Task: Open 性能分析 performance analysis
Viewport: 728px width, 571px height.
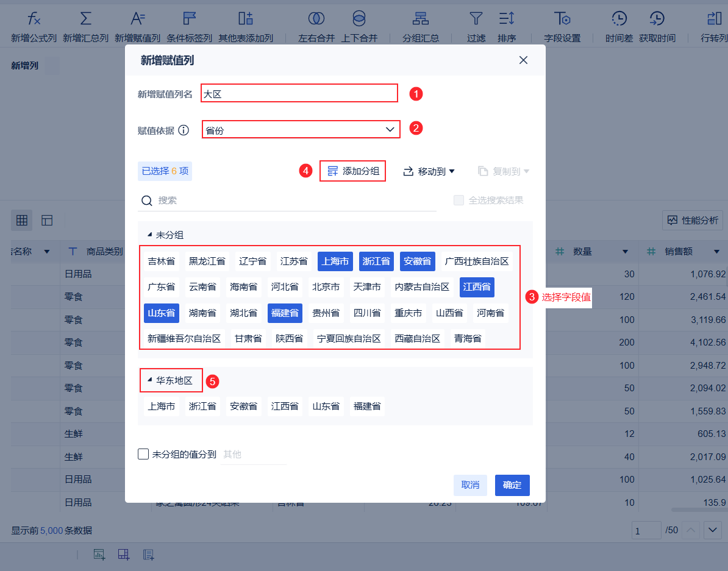Action: [693, 221]
